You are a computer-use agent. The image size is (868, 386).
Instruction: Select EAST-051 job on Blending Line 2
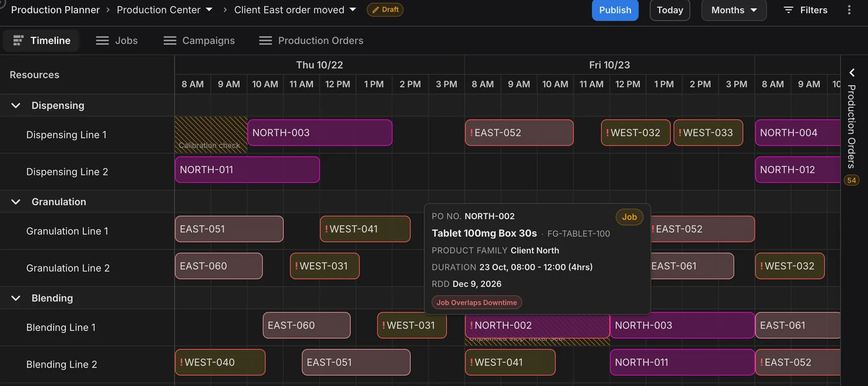click(x=356, y=362)
